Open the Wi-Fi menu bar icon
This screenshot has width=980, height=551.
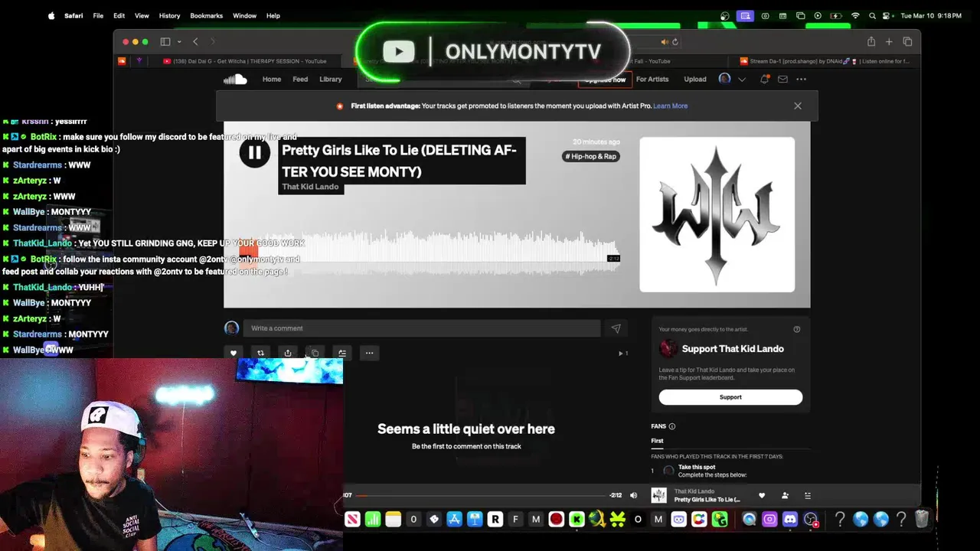[855, 15]
